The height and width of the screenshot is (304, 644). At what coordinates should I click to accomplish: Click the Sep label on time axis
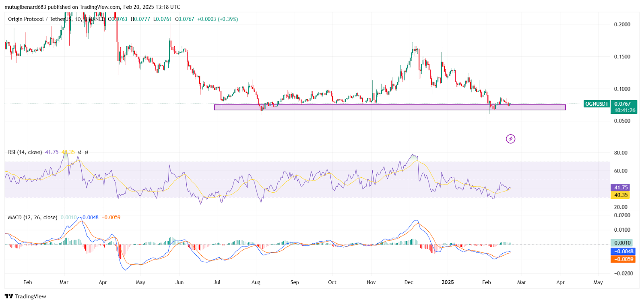[295, 282]
